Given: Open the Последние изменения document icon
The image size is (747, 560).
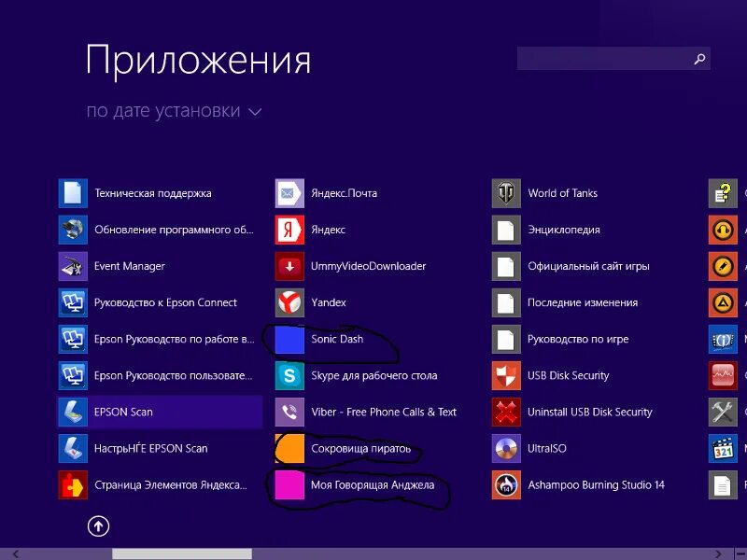Looking at the screenshot, I should [506, 302].
